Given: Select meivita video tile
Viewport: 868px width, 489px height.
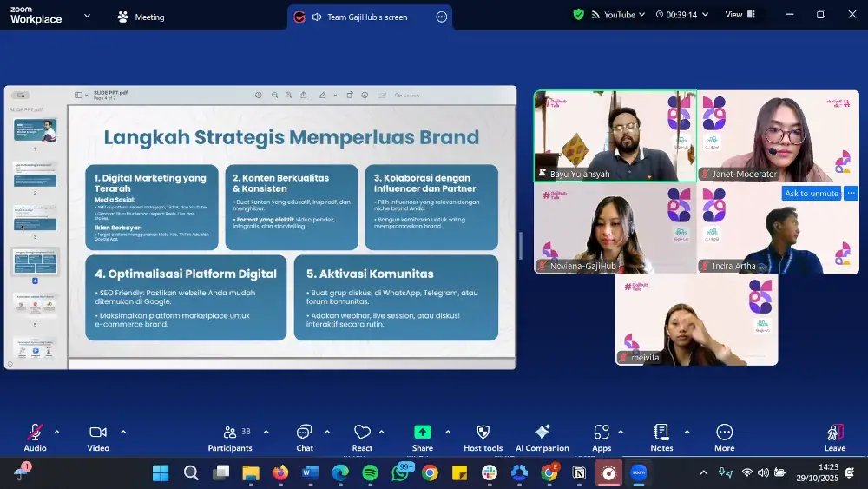Looking at the screenshot, I should tap(696, 320).
